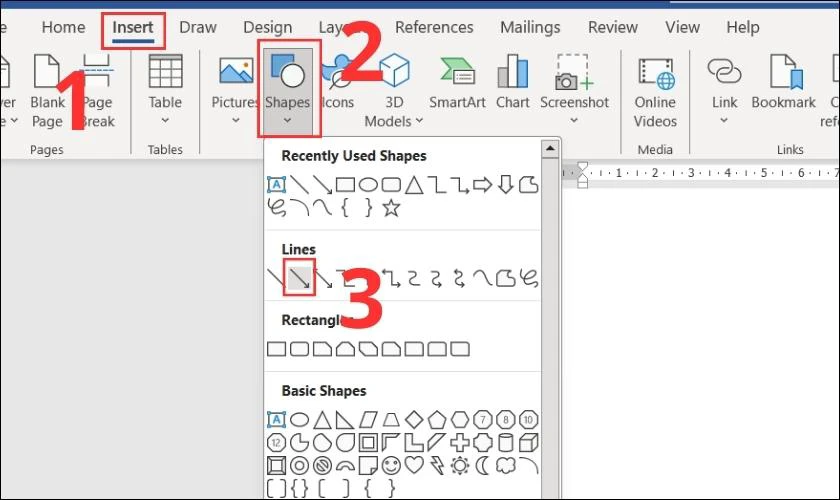
Task: Insert the Lightning Bolt basic shape
Action: [x=437, y=465]
